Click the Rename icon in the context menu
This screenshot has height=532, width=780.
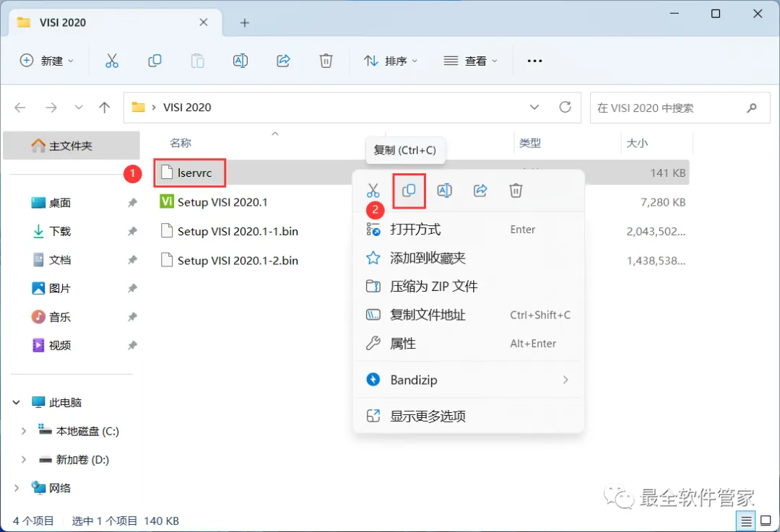coord(444,191)
